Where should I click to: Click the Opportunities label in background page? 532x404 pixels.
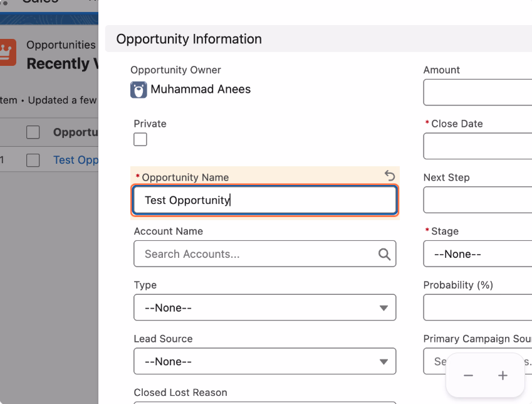[61, 45]
